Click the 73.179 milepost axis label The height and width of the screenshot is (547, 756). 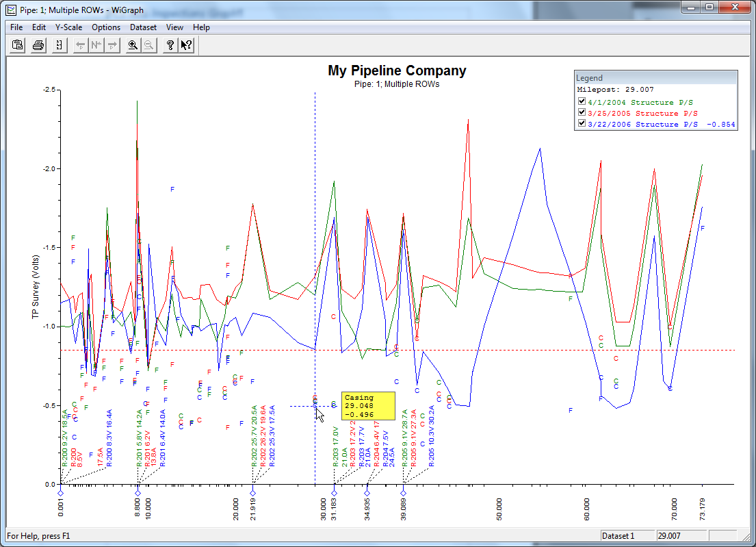[x=702, y=509]
